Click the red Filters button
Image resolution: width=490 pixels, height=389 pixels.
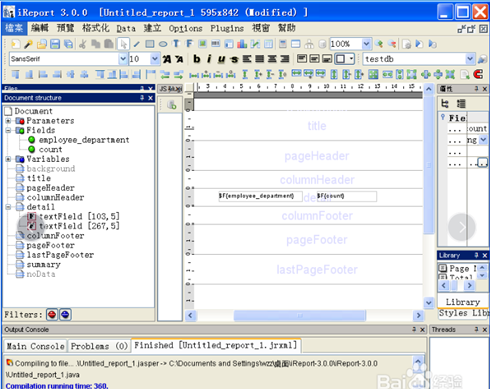[x=52, y=314]
